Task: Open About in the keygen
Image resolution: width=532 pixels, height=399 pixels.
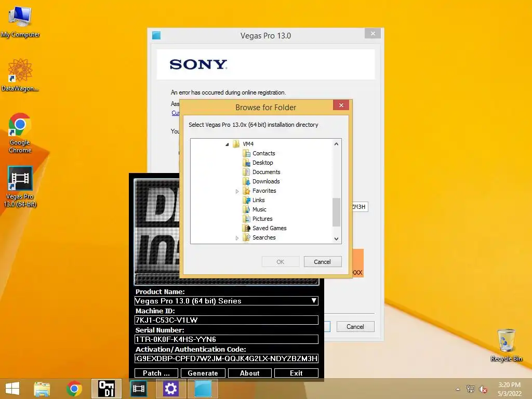Action: click(x=250, y=373)
